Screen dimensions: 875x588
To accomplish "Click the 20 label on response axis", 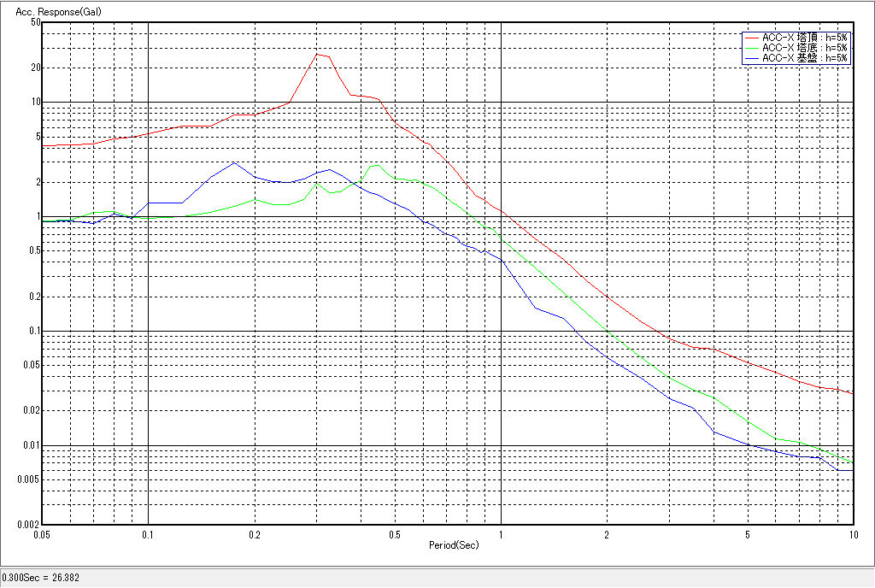I will coord(35,68).
